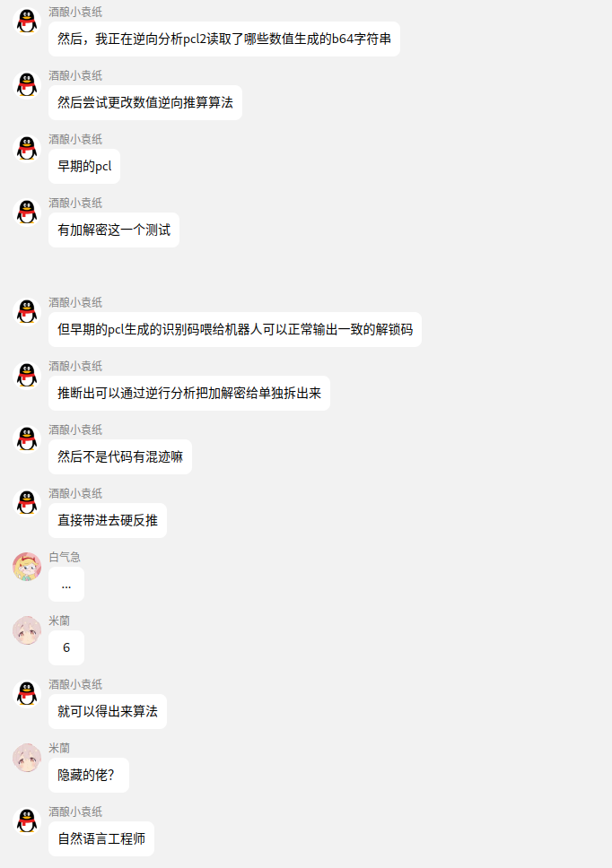Click 白气急's cartoon girl avatar

point(27,567)
